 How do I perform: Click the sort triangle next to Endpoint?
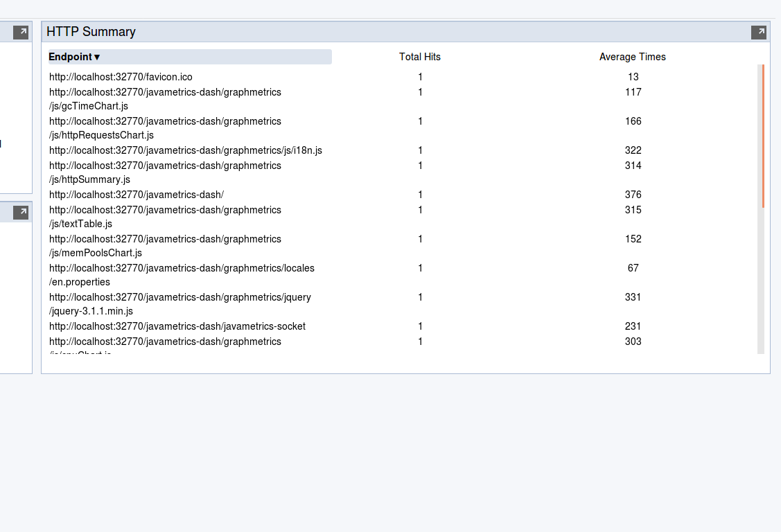[x=98, y=57]
